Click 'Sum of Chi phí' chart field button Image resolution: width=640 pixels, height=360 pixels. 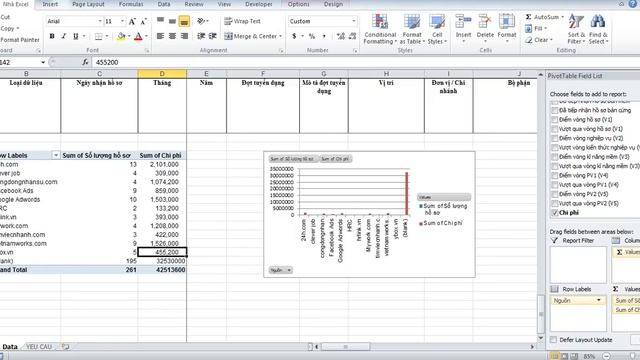[x=335, y=159]
